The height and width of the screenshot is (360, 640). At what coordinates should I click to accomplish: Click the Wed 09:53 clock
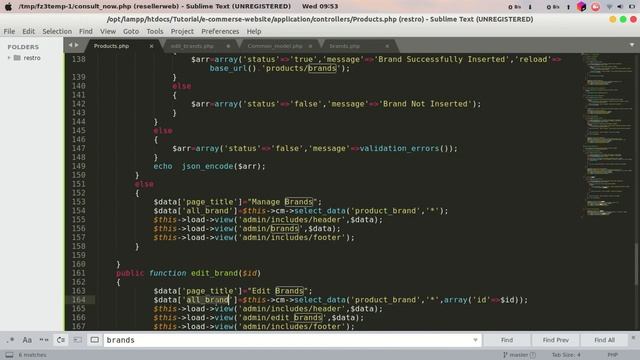click(320, 7)
